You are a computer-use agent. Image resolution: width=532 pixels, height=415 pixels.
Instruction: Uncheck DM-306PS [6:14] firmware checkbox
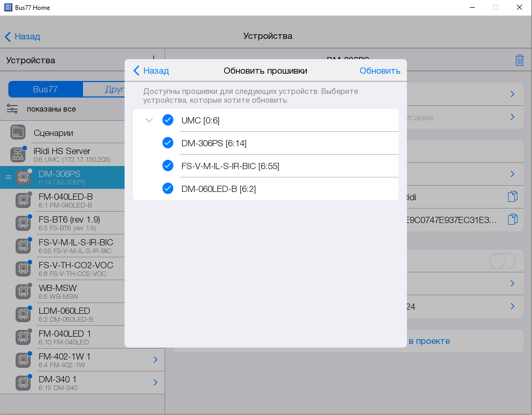tap(168, 143)
